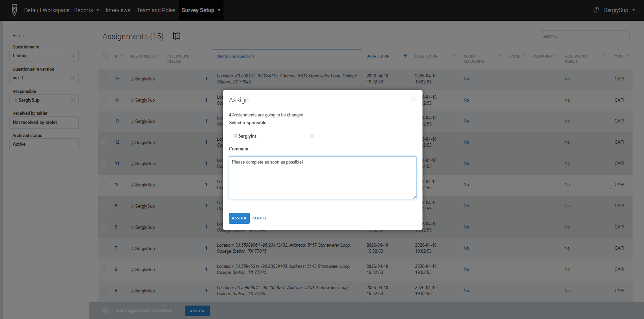Open the map view icon beside Assignments
644x319 pixels.
(176, 36)
